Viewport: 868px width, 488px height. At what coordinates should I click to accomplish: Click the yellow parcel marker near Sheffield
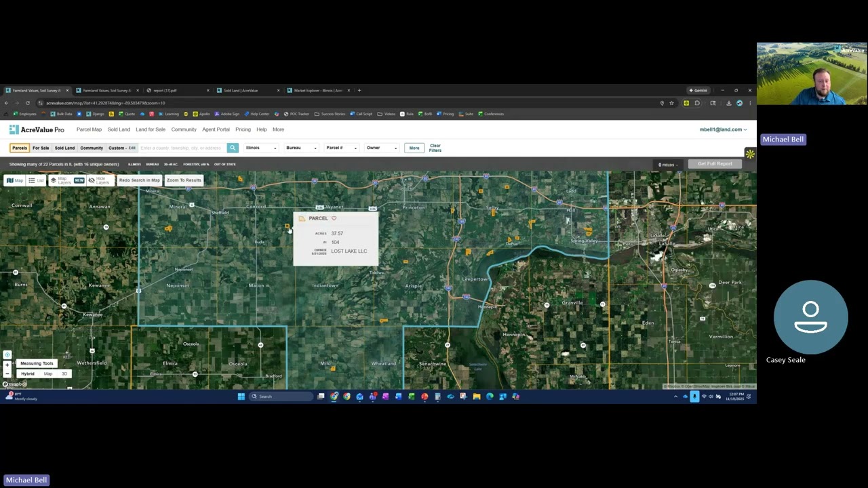point(168,229)
